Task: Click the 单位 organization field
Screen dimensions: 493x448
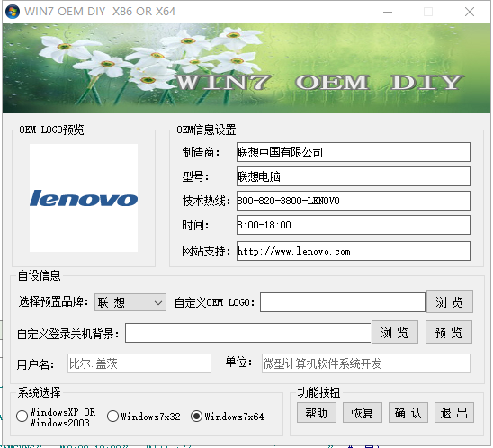Action: pyautogui.click(x=366, y=363)
